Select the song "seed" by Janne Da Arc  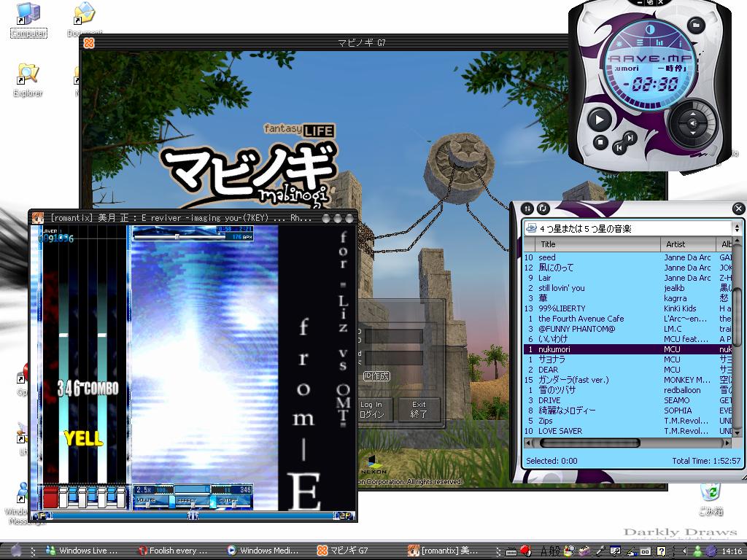(628, 257)
